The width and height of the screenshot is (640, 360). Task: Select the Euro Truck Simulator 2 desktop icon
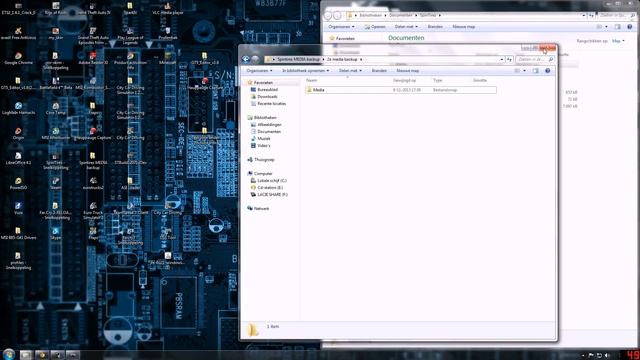tap(93, 211)
